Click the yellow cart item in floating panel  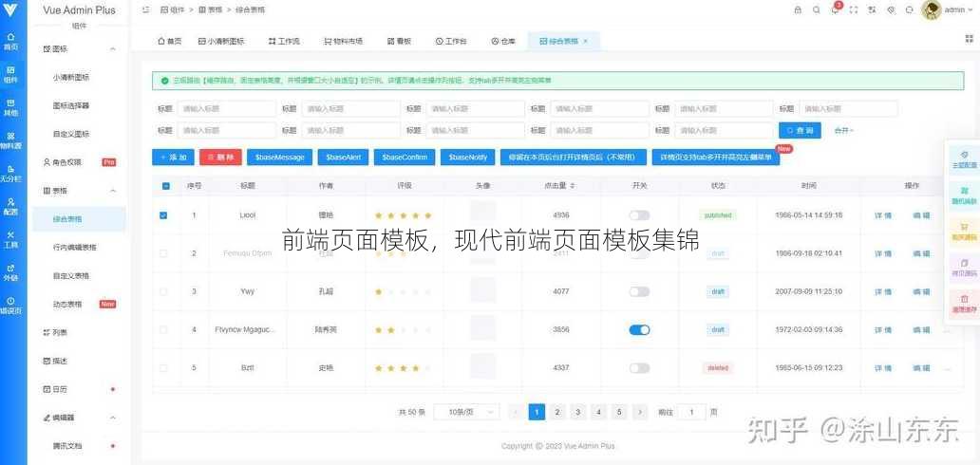pos(964,232)
